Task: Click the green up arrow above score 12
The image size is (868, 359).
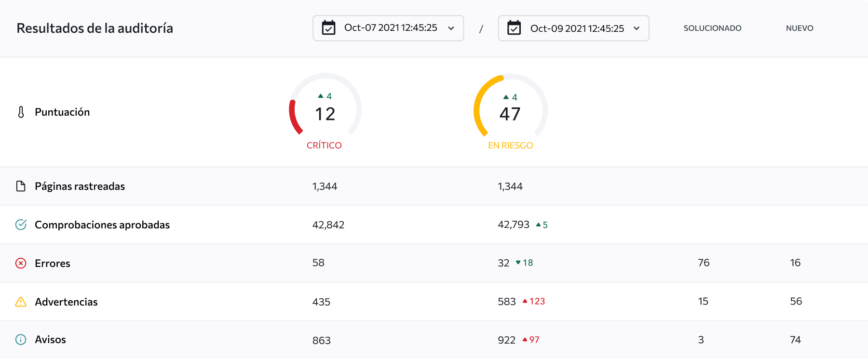Action: point(321,96)
